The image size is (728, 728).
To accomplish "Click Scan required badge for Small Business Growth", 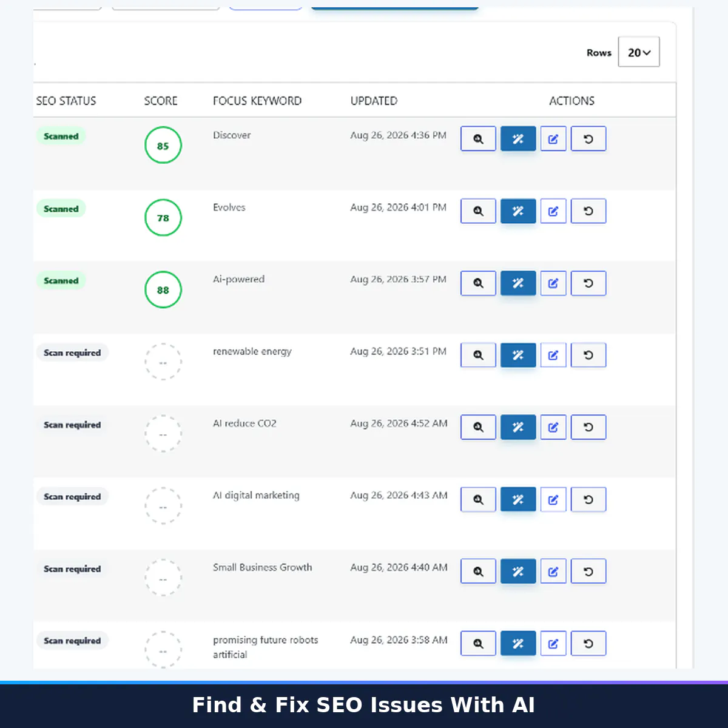I will [x=72, y=569].
